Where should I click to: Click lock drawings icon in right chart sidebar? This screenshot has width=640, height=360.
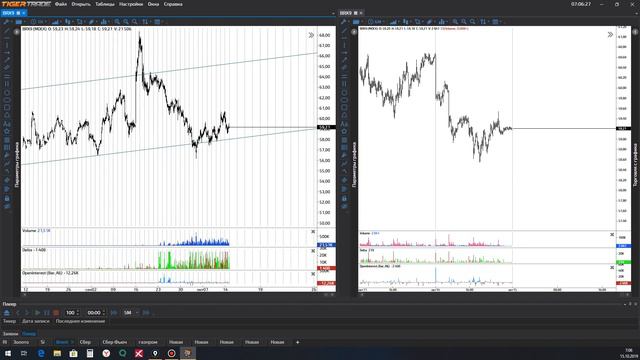tap(344, 198)
